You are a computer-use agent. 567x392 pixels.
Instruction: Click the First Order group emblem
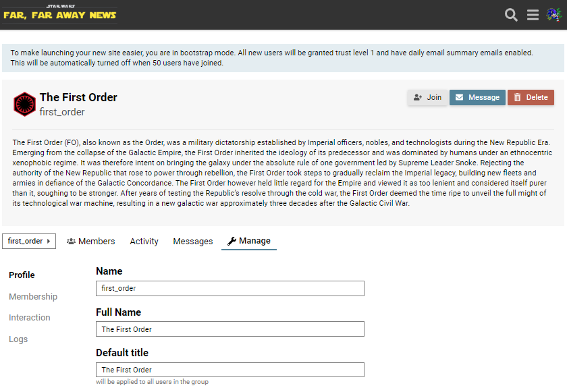[x=24, y=104]
